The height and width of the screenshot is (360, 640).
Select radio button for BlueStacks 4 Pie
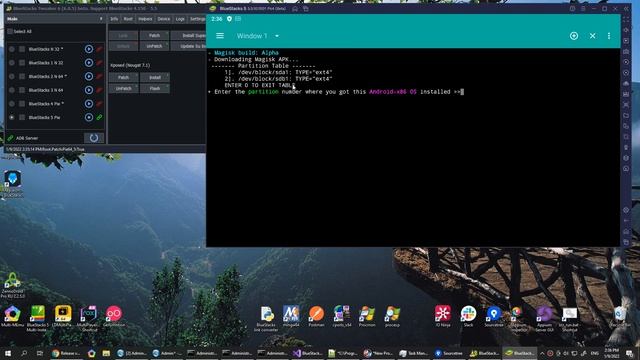click(11, 104)
